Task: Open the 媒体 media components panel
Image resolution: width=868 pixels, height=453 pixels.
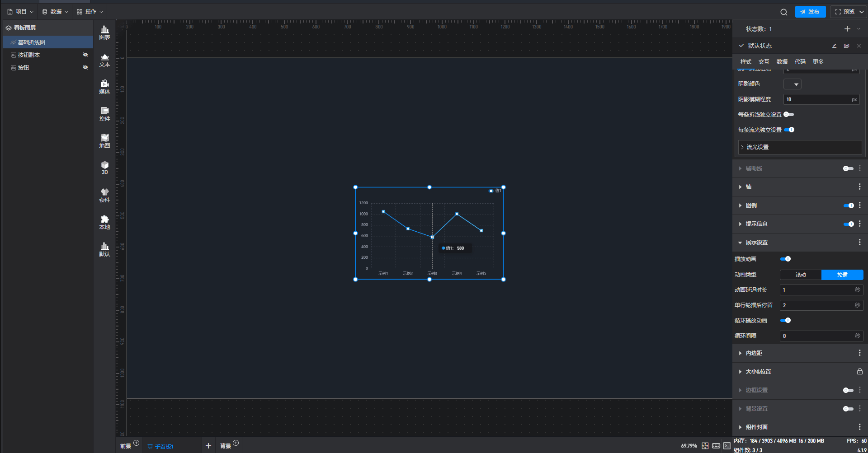Action: (104, 87)
